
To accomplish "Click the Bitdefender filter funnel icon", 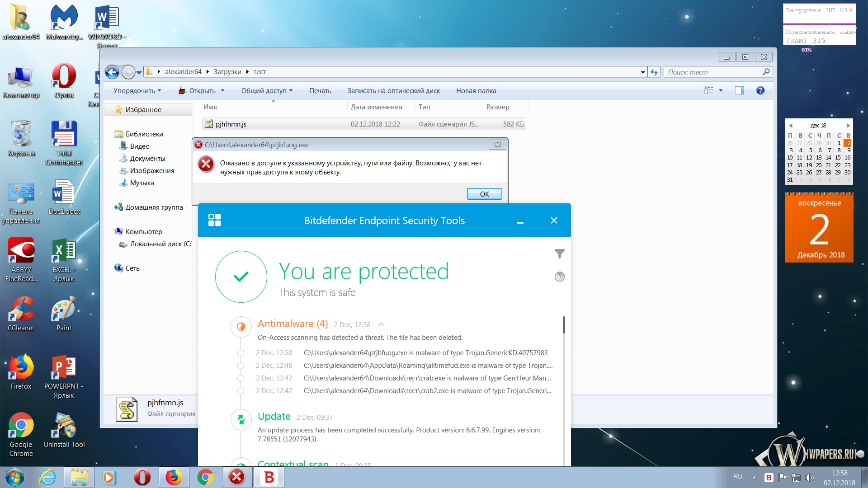I will [x=560, y=254].
